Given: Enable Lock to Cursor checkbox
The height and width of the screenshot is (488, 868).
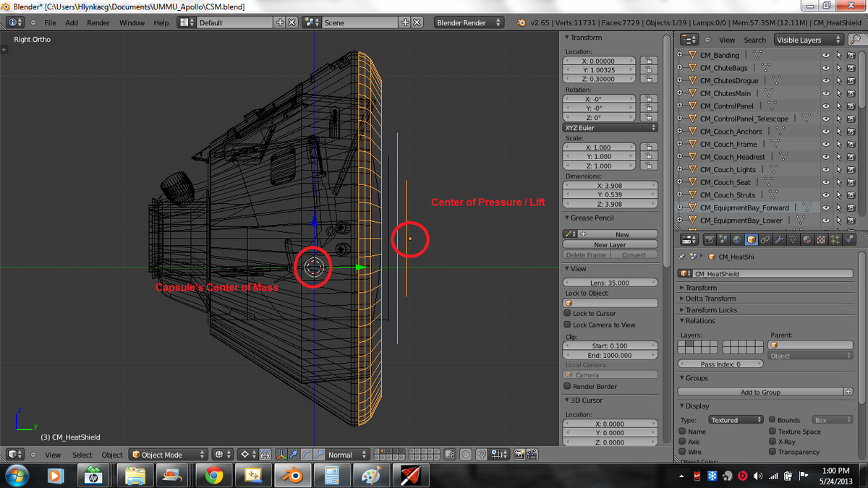Looking at the screenshot, I should 568,313.
